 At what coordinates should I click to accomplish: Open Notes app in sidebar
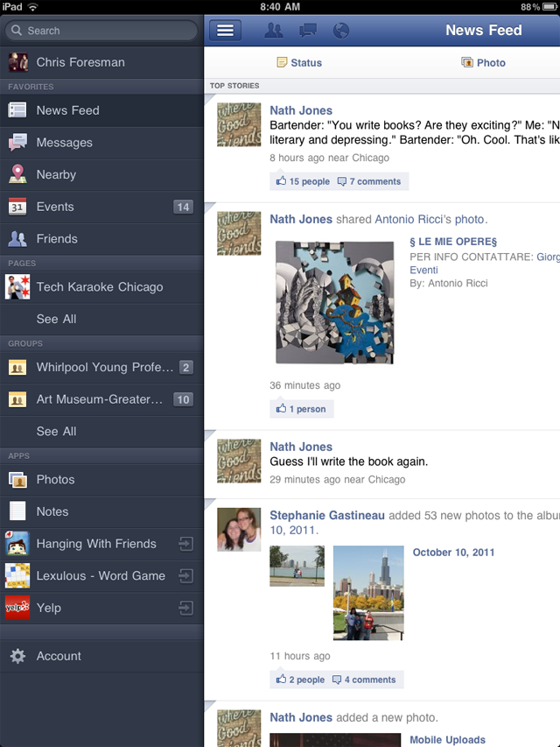point(101,511)
